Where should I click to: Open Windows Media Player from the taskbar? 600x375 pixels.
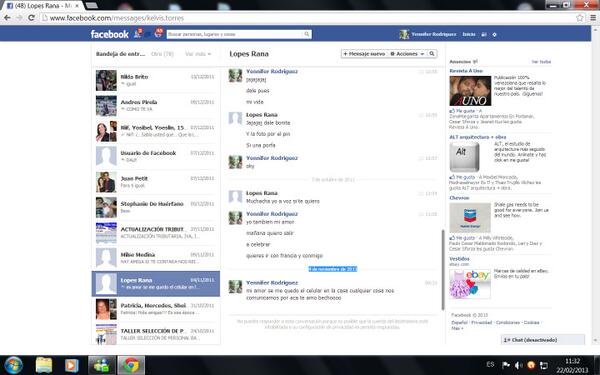click(71, 365)
